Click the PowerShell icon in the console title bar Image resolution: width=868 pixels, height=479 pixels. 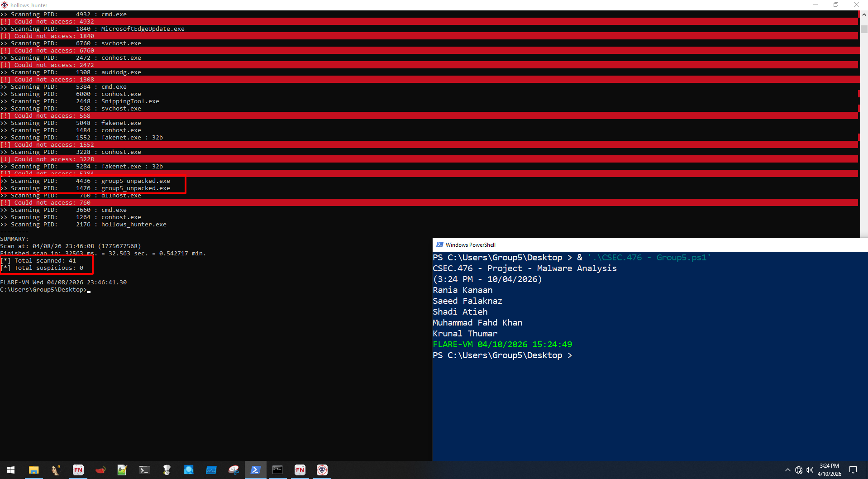439,244
